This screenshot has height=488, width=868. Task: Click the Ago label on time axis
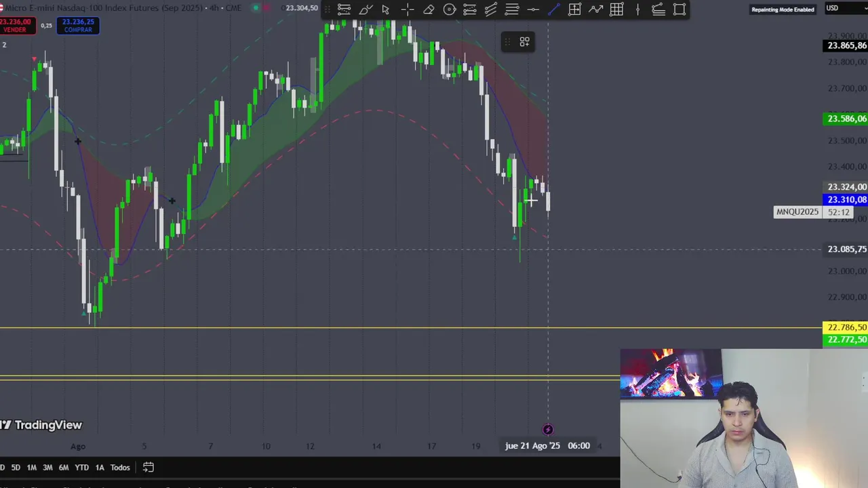[x=78, y=446]
